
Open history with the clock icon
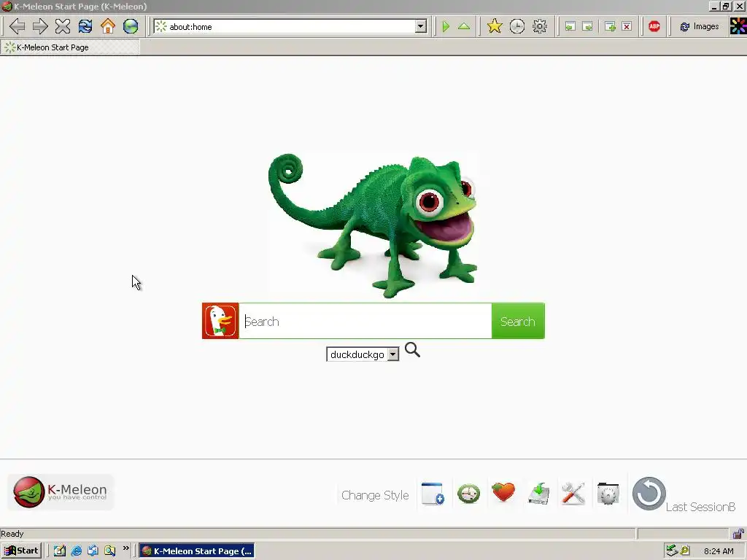(x=517, y=26)
